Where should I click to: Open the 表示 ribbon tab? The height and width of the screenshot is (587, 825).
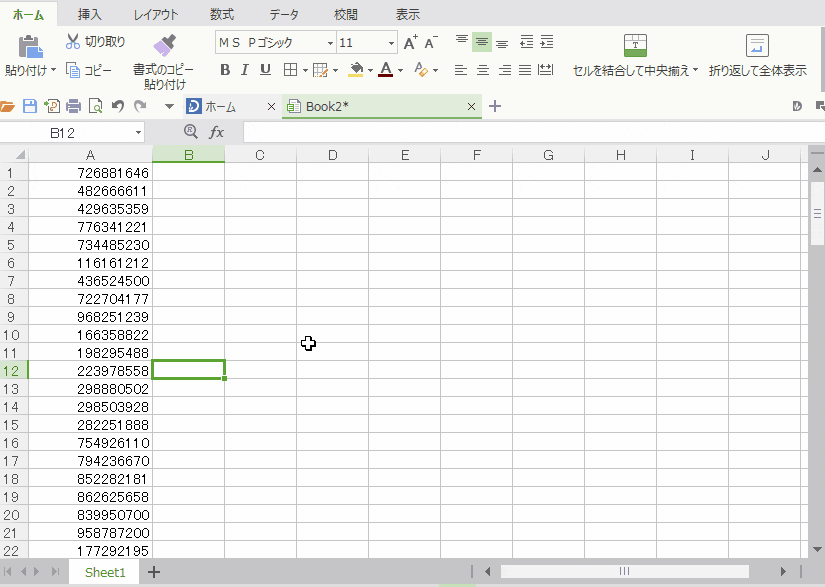408,15
